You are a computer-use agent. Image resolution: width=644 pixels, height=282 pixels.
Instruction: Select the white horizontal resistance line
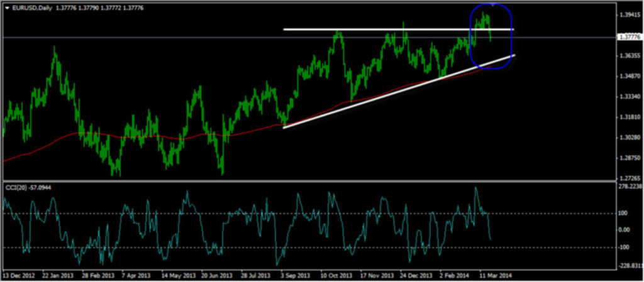pyautogui.click(x=377, y=30)
